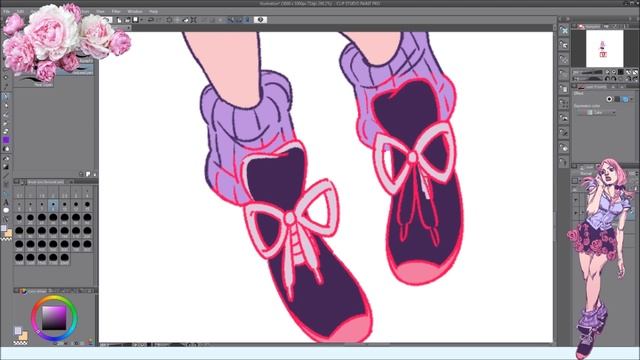Open the Help menu

(153, 11)
